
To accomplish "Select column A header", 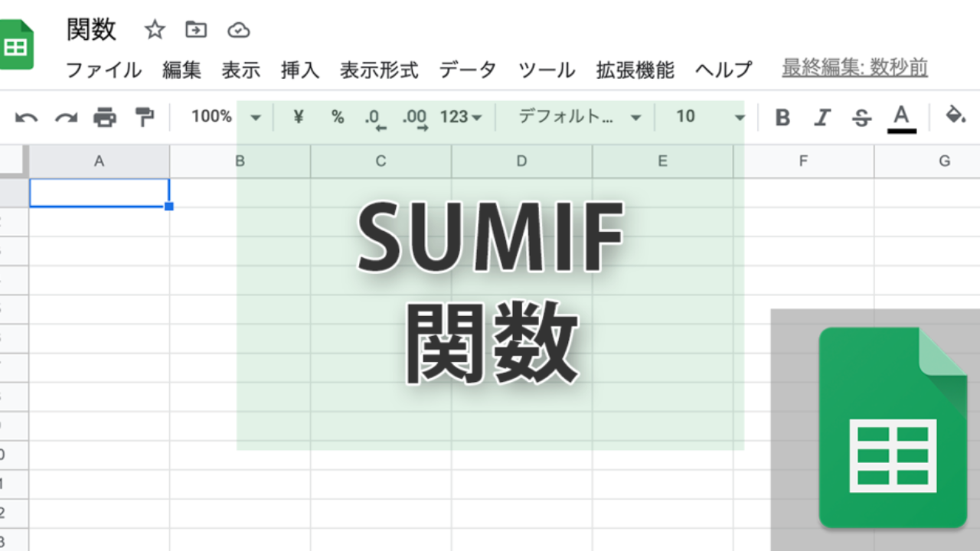I will [100, 161].
